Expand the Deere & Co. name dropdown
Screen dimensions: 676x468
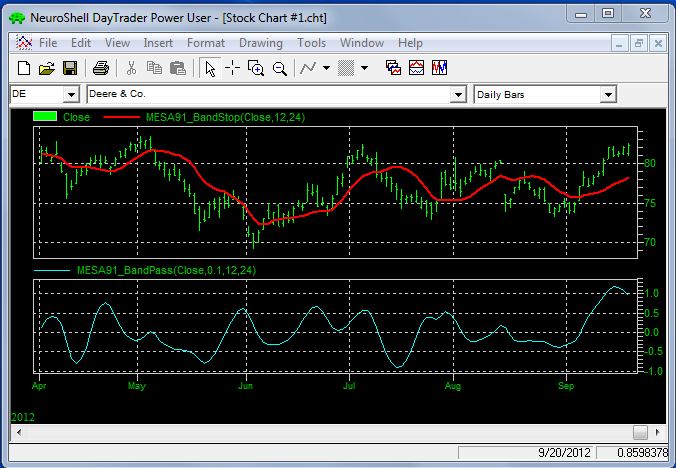click(458, 94)
